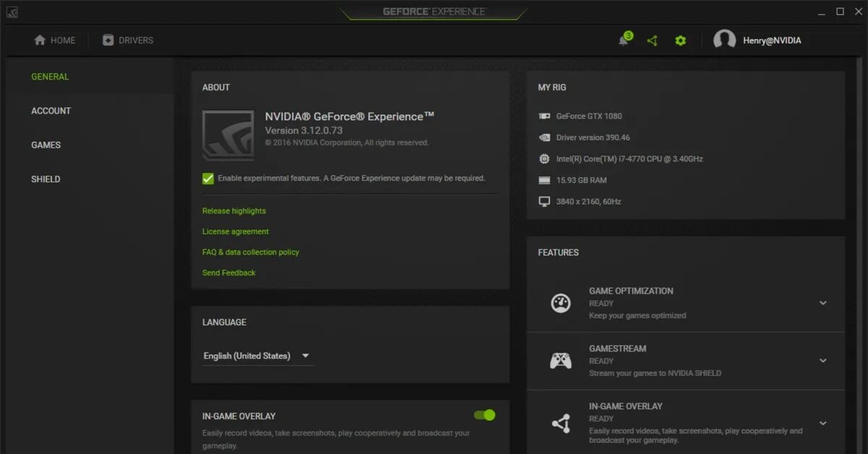Click the Version 3.12.0.73 text
Image resolution: width=868 pixels, height=454 pixels.
click(x=304, y=131)
